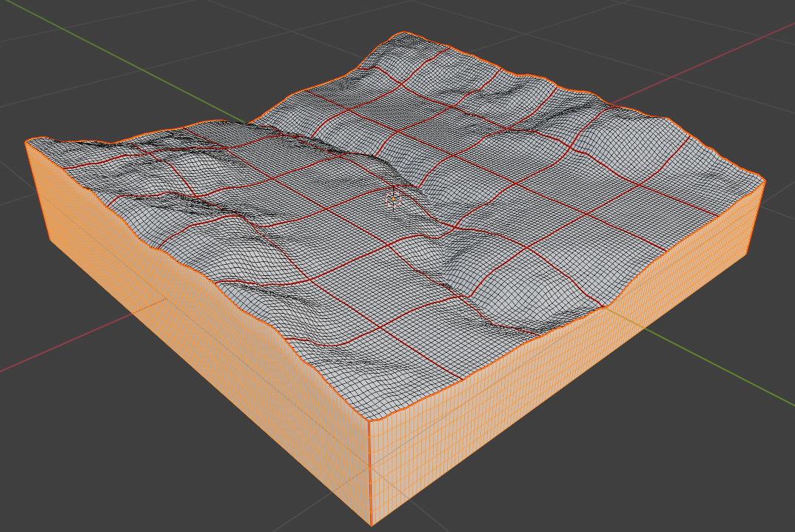Click the bottom vertex of the nearest base corner

[371, 526]
